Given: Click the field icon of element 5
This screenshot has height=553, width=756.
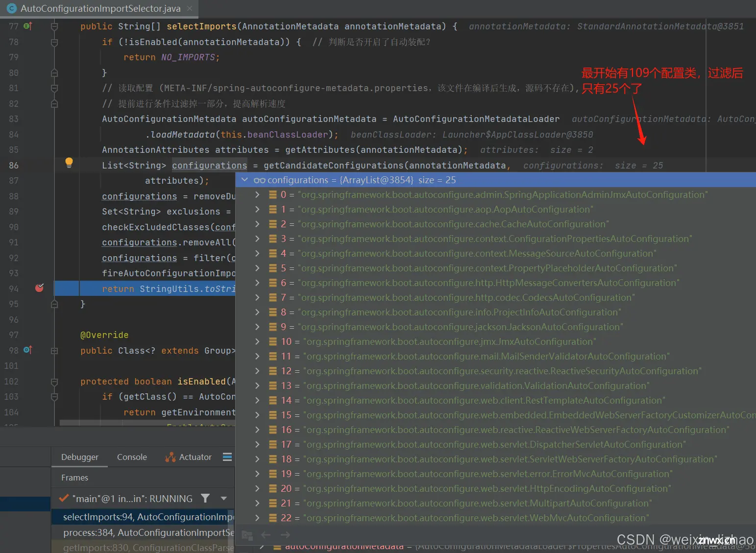Looking at the screenshot, I should [x=273, y=268].
